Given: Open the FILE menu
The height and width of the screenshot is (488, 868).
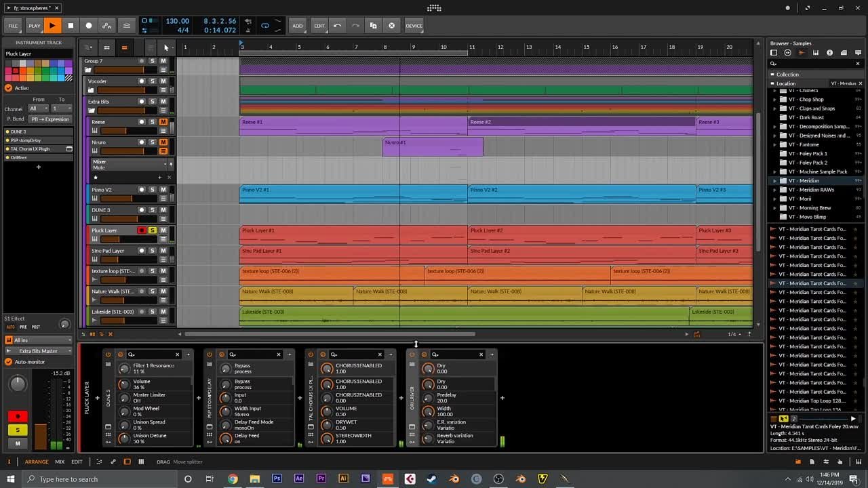Looking at the screenshot, I should click(x=13, y=26).
